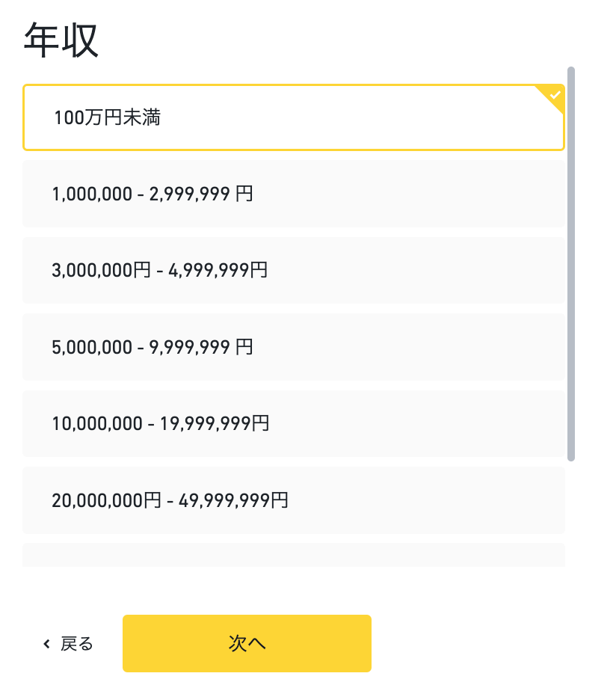
Task: Click the 年収 page heading
Action: (61, 40)
